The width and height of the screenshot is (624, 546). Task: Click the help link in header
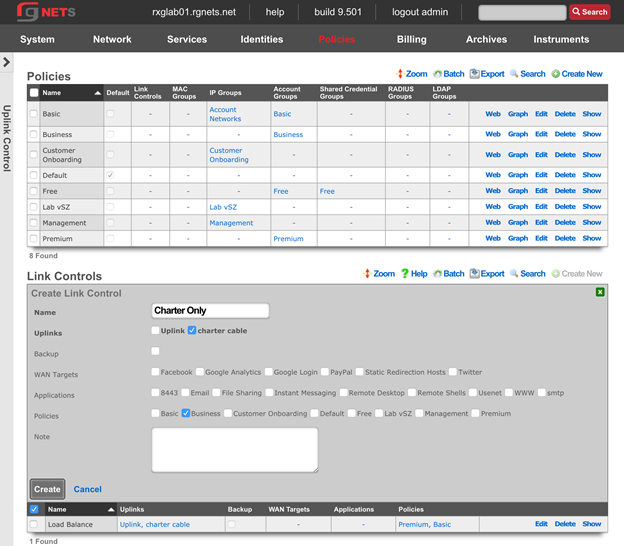[275, 12]
